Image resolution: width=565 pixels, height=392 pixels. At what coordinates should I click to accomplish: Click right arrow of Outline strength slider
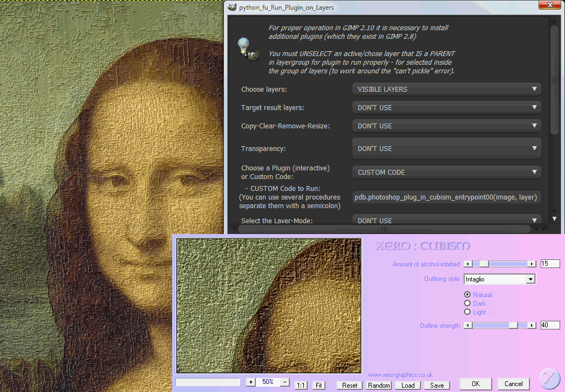pos(532,325)
